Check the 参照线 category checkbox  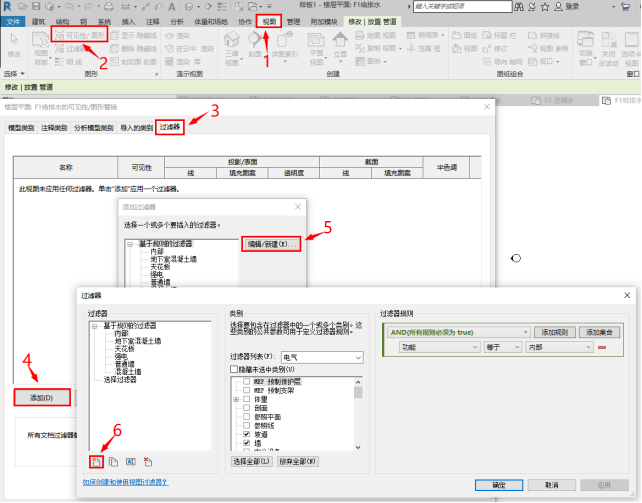[246, 425]
